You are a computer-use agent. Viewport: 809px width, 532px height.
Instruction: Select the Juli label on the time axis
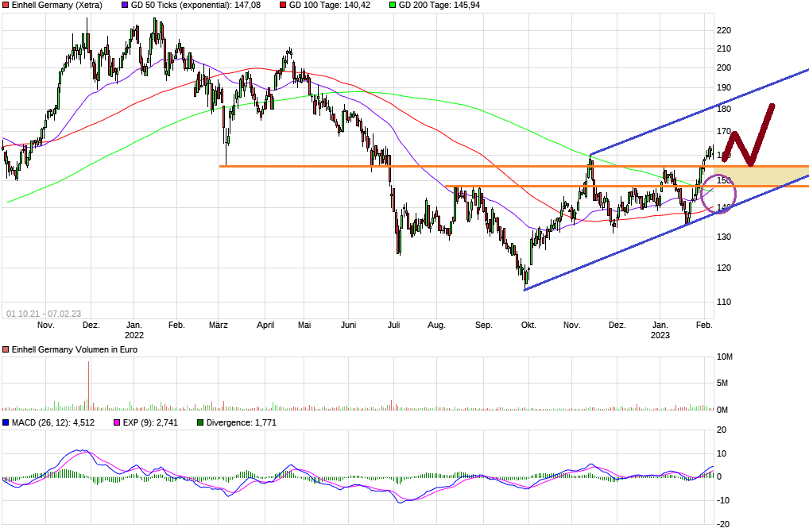pyautogui.click(x=393, y=325)
